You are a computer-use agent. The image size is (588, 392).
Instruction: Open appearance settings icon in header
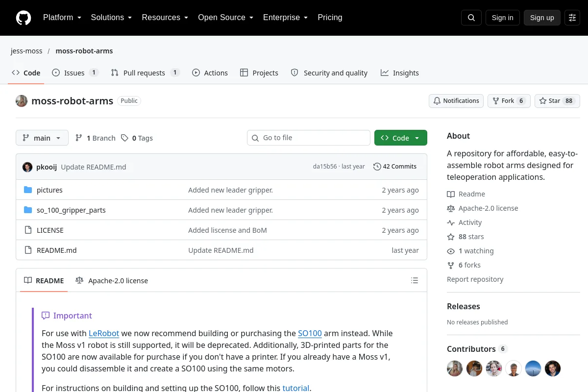(572, 18)
